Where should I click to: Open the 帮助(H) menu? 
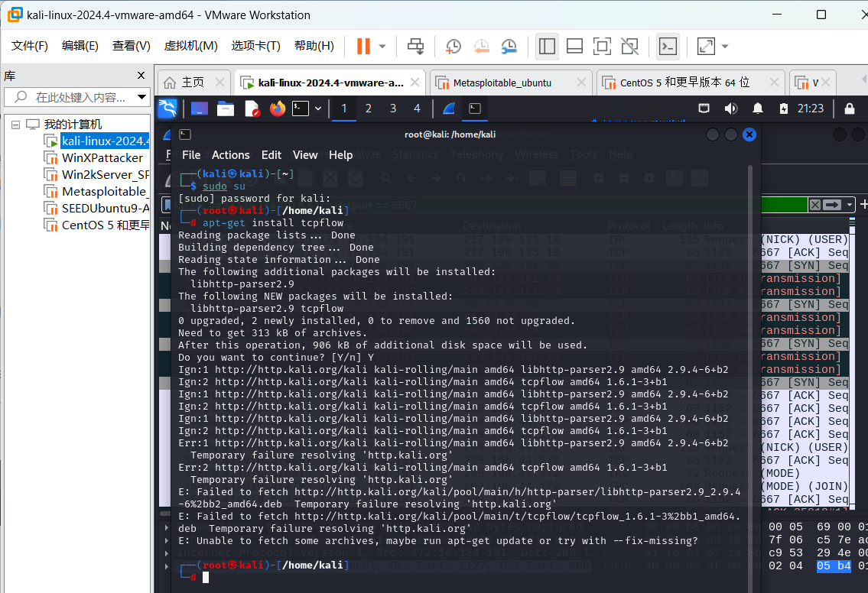[314, 45]
